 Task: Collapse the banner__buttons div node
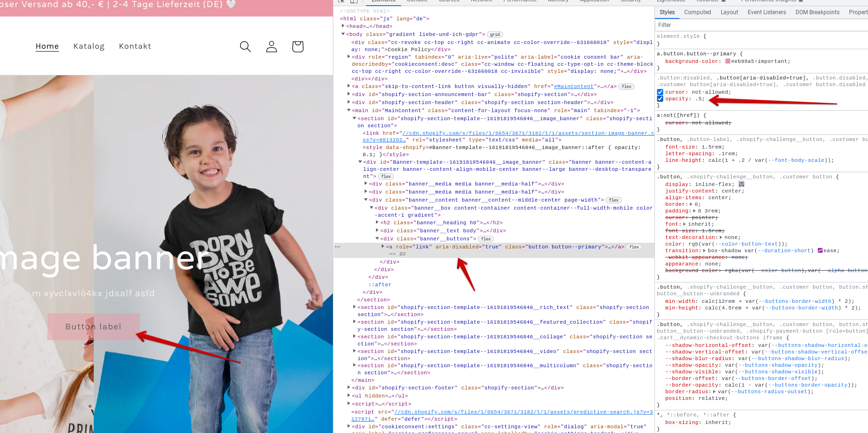(x=377, y=239)
